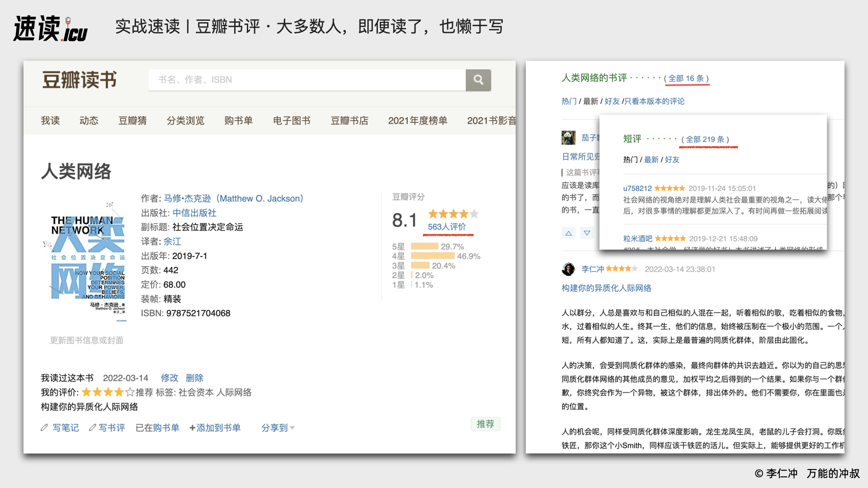Screen dimensions: 868x488
Task: Click the panda avatar of reviewer 茄子
Action: tap(568, 138)
